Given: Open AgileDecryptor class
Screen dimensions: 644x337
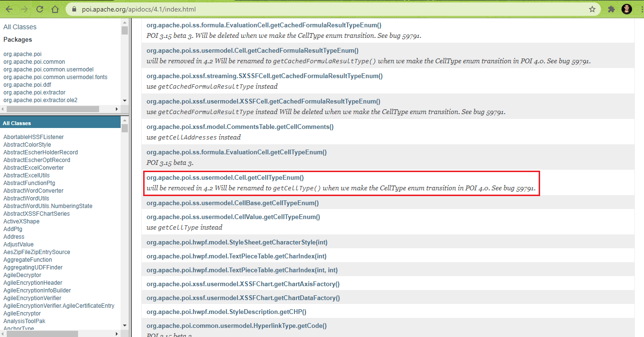Looking at the screenshot, I should pyautogui.click(x=23, y=275).
